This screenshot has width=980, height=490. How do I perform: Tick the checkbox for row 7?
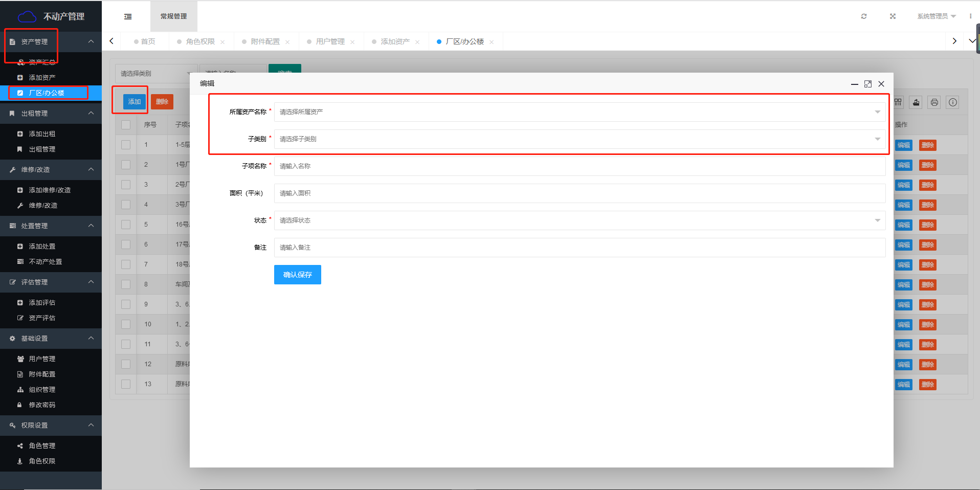(126, 264)
